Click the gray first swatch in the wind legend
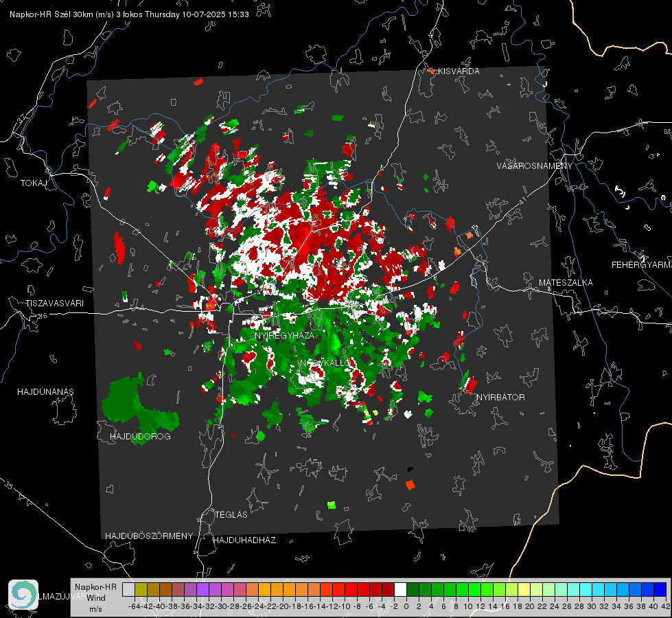 128,590
